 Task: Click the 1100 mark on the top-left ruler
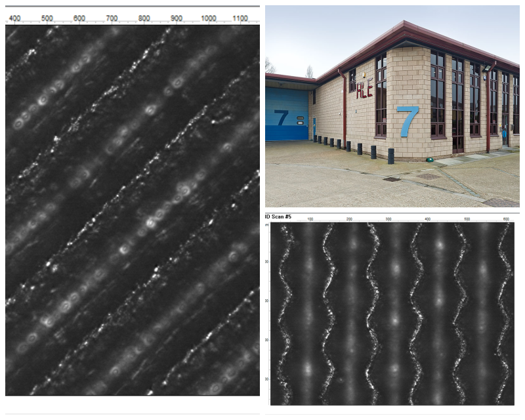point(240,18)
